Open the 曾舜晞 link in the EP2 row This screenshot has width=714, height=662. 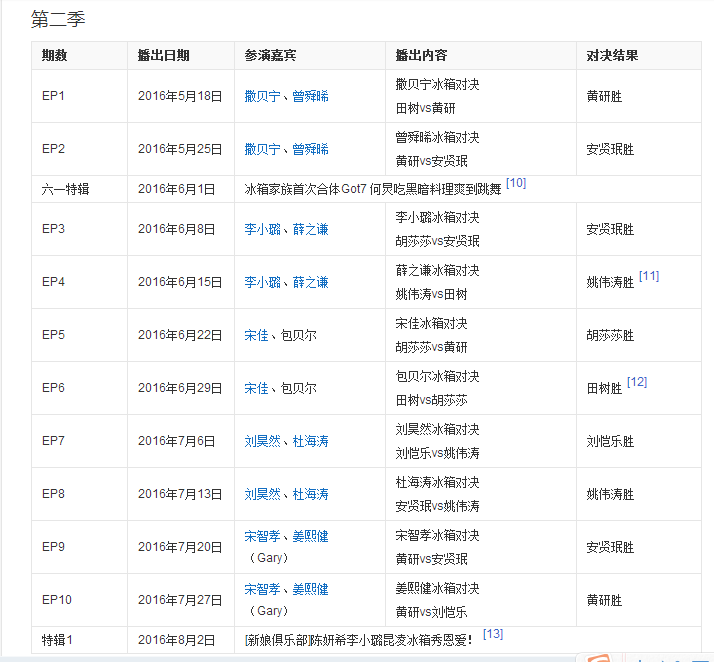[310, 149]
